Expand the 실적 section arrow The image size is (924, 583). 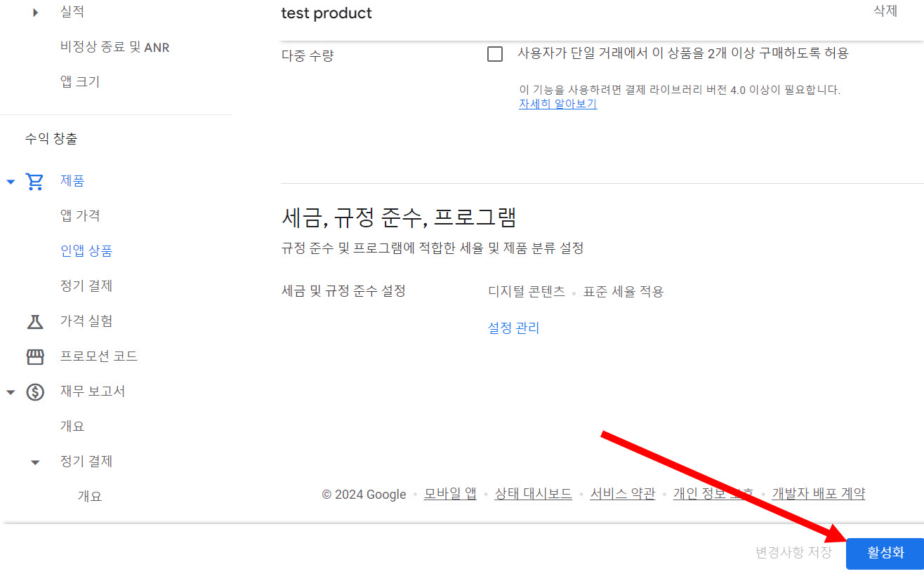36,12
